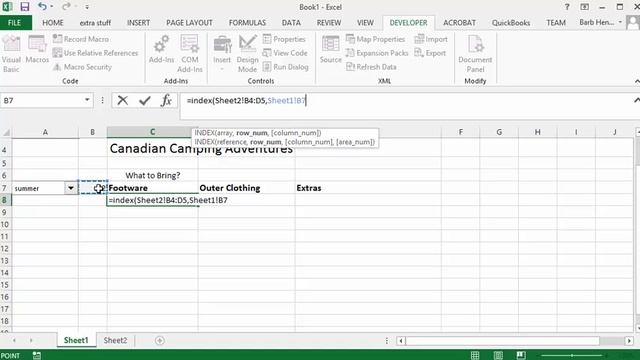Open the Document Panel
Screen dimensions: 640x360
point(475,54)
